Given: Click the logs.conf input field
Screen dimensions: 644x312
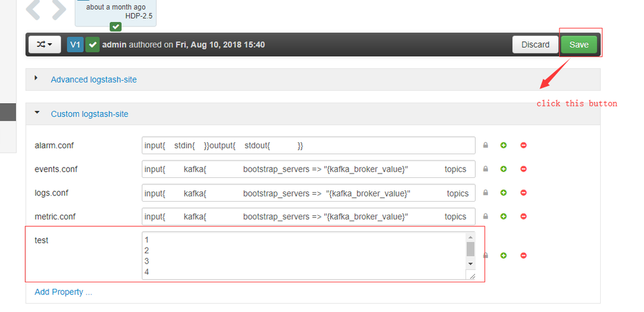Looking at the screenshot, I should coord(308,193).
